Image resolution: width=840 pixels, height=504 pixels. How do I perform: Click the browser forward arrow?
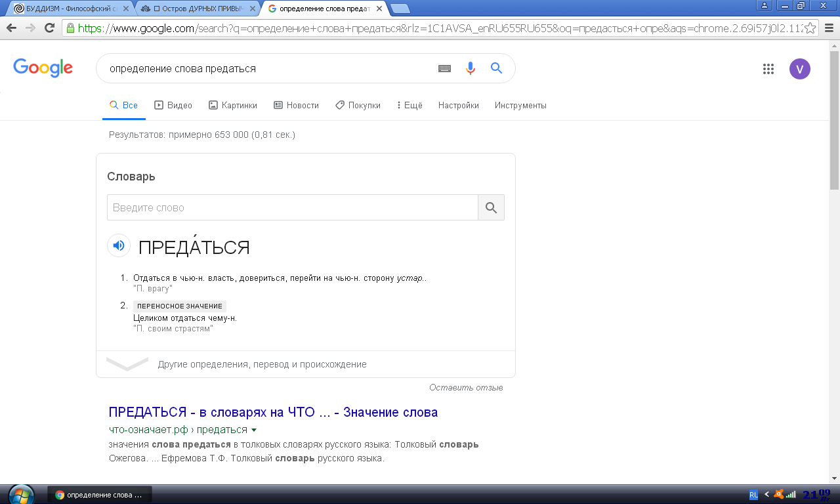coord(30,28)
